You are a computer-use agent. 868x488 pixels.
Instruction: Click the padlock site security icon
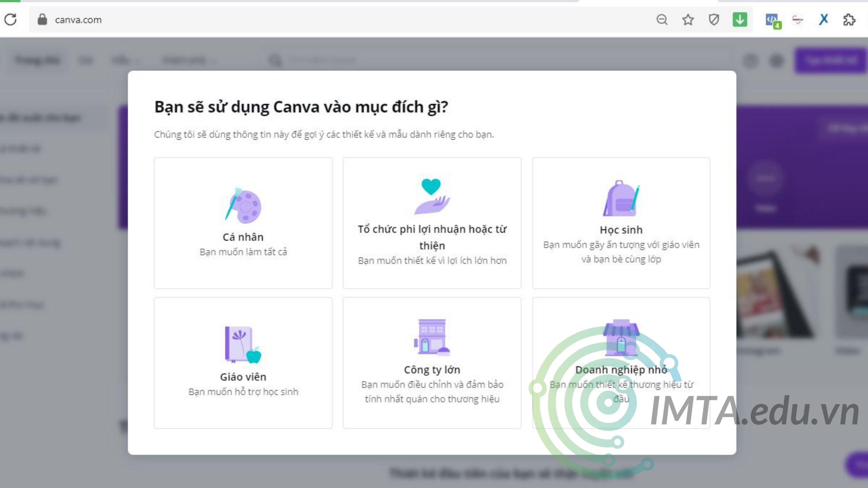click(x=42, y=20)
